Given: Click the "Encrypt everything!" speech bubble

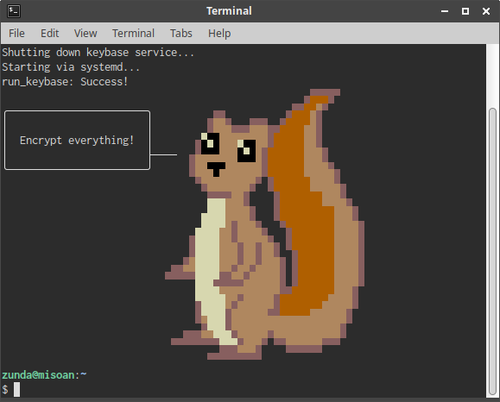Looking at the screenshot, I should coord(77,140).
